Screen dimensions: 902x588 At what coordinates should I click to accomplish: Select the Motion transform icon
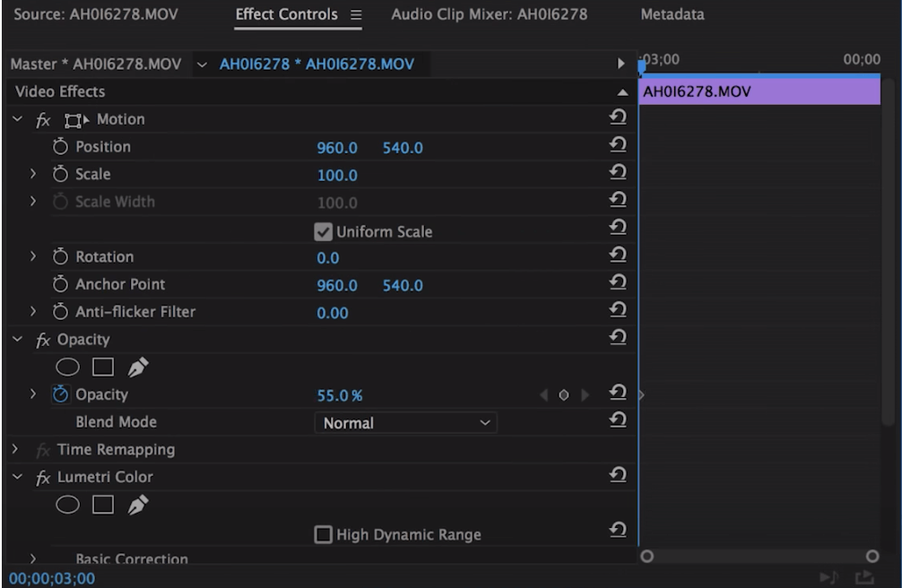coord(76,120)
